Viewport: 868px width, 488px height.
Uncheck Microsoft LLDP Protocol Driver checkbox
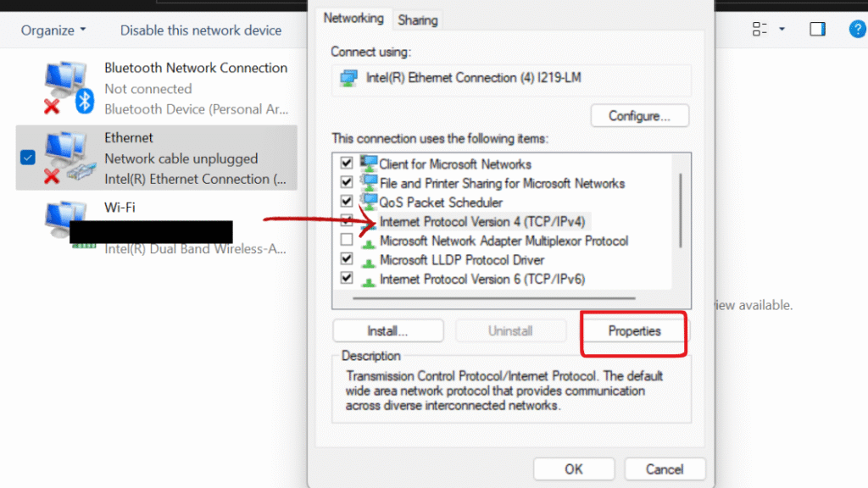(x=347, y=258)
